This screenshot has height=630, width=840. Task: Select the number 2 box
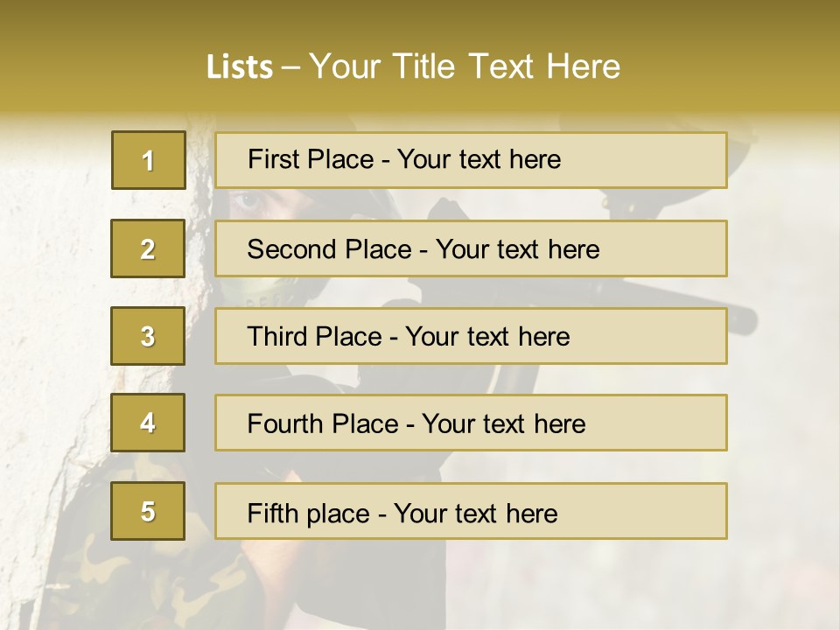click(148, 248)
